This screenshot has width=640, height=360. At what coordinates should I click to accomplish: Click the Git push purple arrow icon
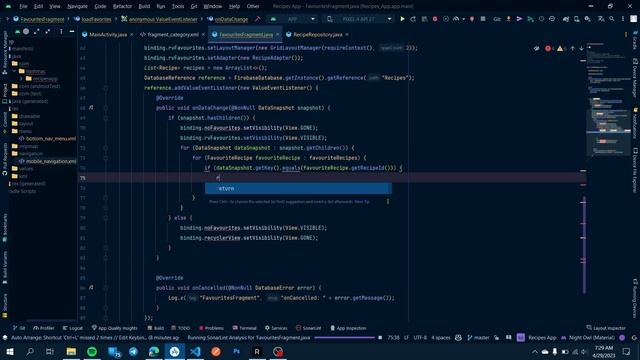point(519,19)
